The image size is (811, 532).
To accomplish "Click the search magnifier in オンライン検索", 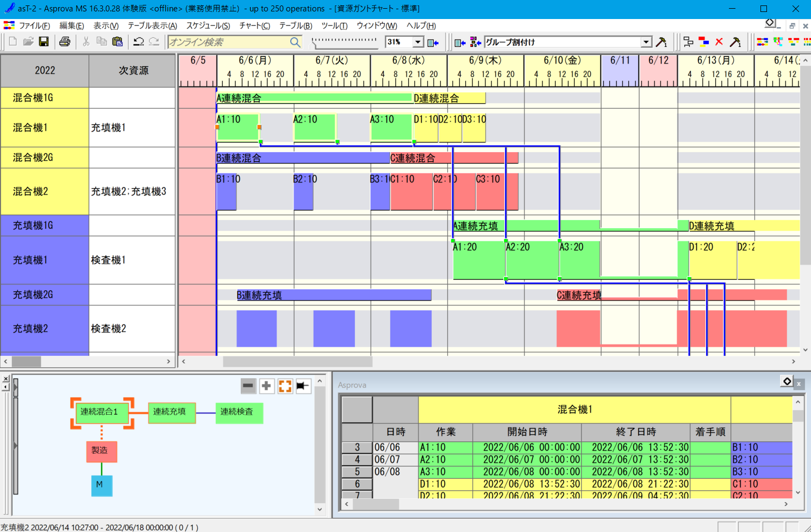I will [x=295, y=42].
